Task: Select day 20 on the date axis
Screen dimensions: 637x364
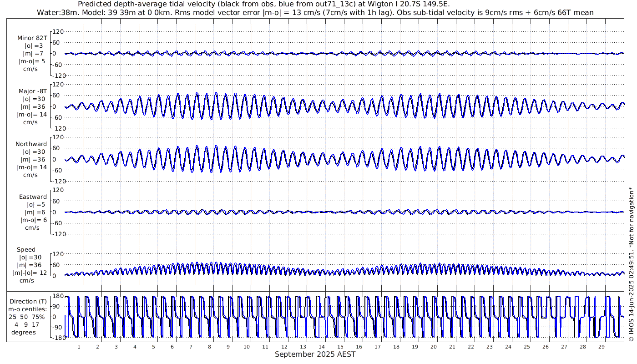Action: pyautogui.click(x=433, y=347)
